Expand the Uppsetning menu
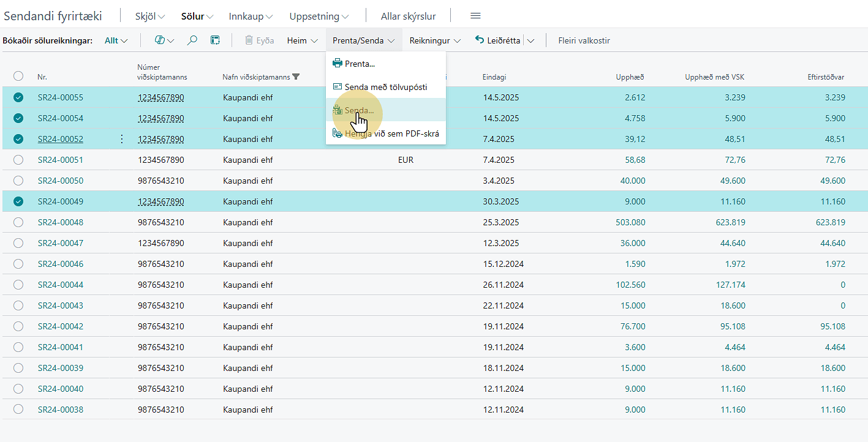 (319, 17)
